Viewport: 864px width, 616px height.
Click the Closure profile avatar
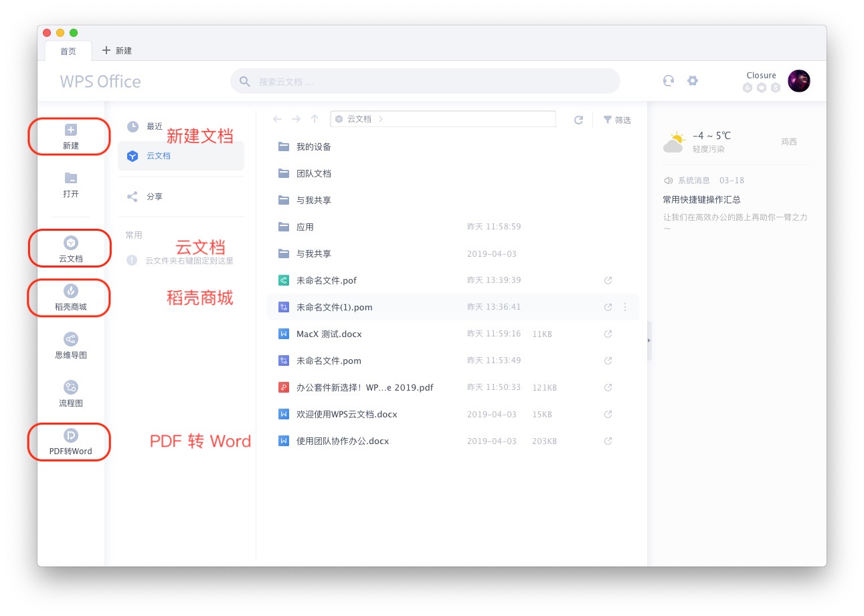[x=798, y=80]
